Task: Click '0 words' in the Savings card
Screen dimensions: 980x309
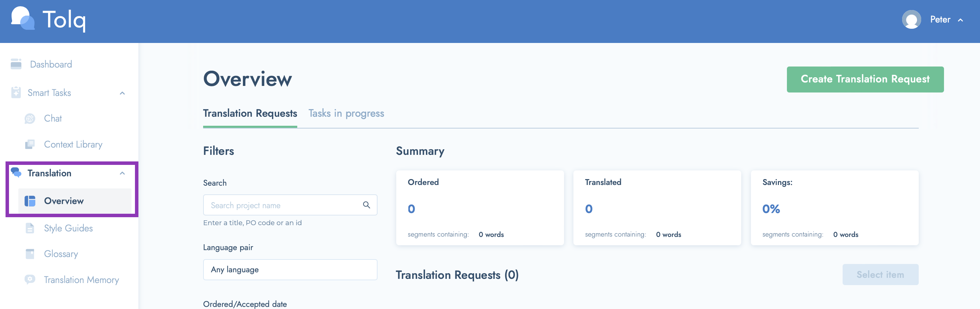Action: click(846, 234)
